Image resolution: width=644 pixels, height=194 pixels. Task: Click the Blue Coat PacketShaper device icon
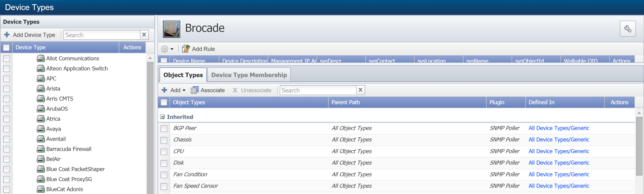pyautogui.click(x=41, y=169)
